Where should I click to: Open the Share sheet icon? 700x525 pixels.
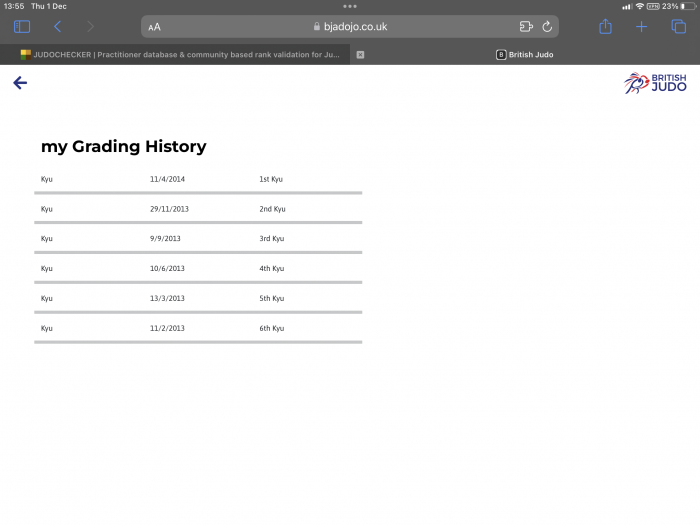pyautogui.click(x=605, y=26)
